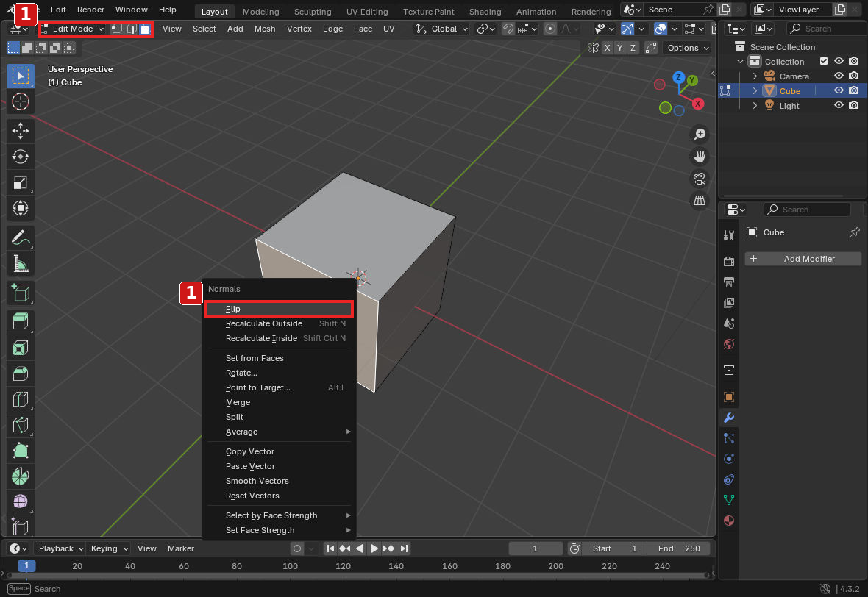The image size is (868, 597).
Task: Select the Measure tool
Action: point(21,264)
